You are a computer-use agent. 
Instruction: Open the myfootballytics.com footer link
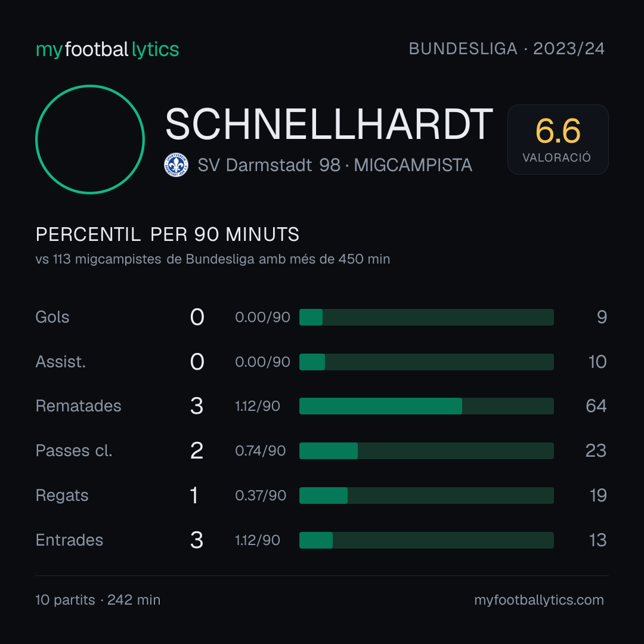point(539,600)
